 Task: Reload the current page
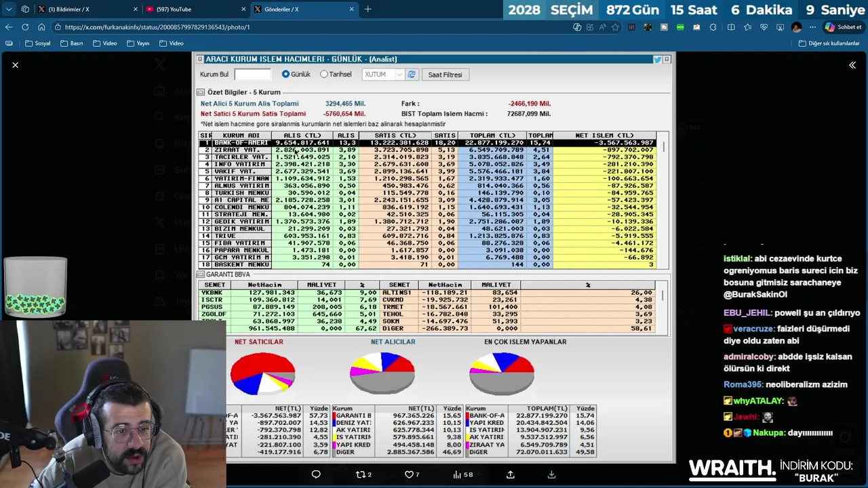tap(25, 27)
